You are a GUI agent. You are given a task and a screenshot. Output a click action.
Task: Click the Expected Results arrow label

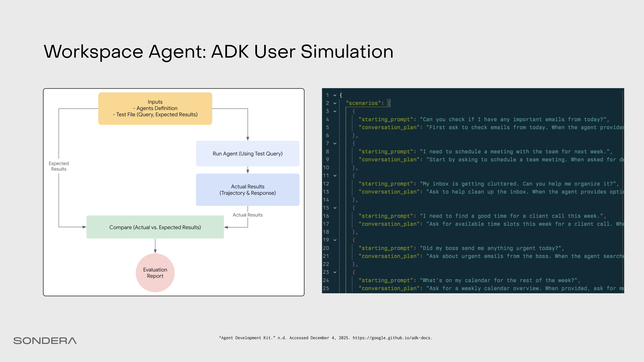click(59, 166)
